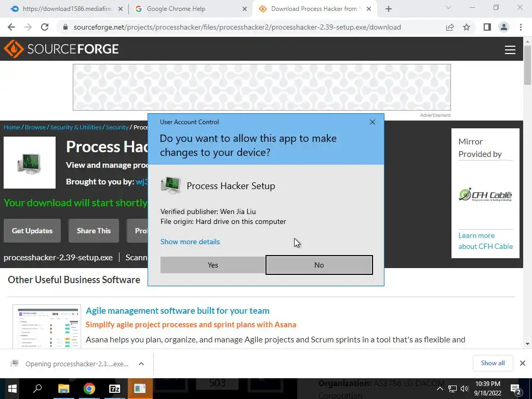The height and width of the screenshot is (399, 532).
Task: Click the CFH Cable mirror logo
Action: point(486,195)
